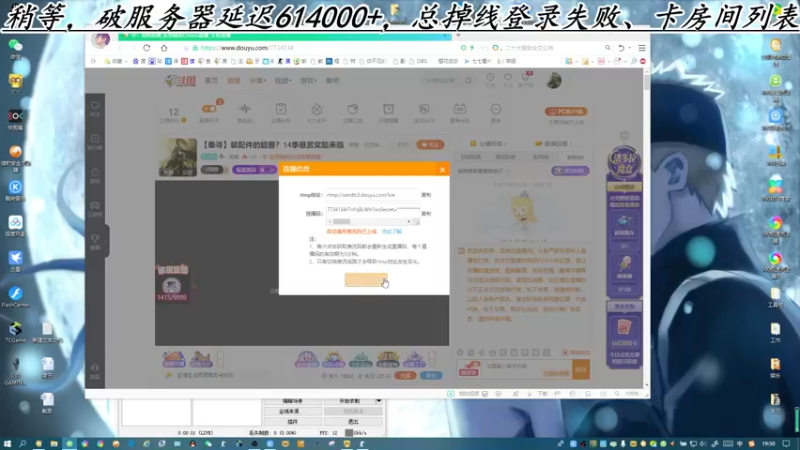Go to the browser home page icon

164,48
